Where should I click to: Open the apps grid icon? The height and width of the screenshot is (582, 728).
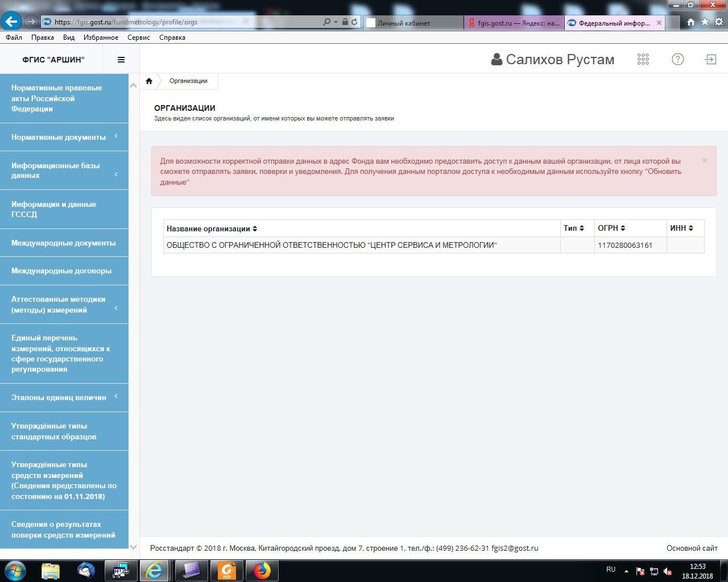tap(643, 60)
